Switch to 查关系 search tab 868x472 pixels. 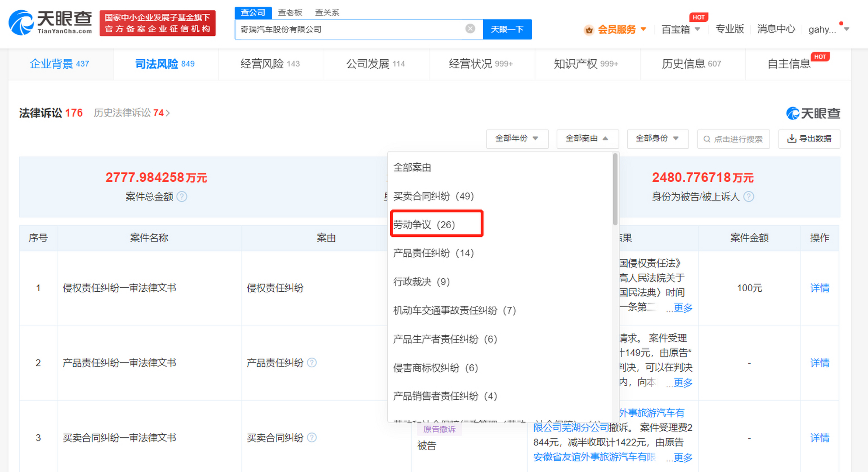(327, 13)
